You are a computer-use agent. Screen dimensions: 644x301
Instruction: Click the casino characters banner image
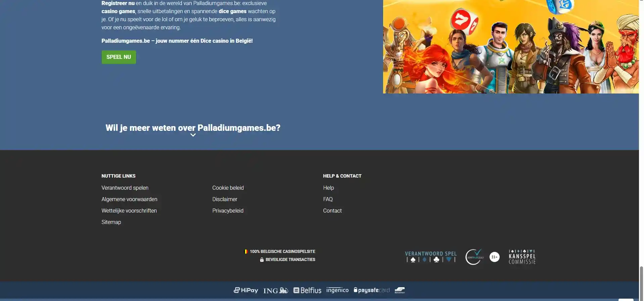(510, 46)
